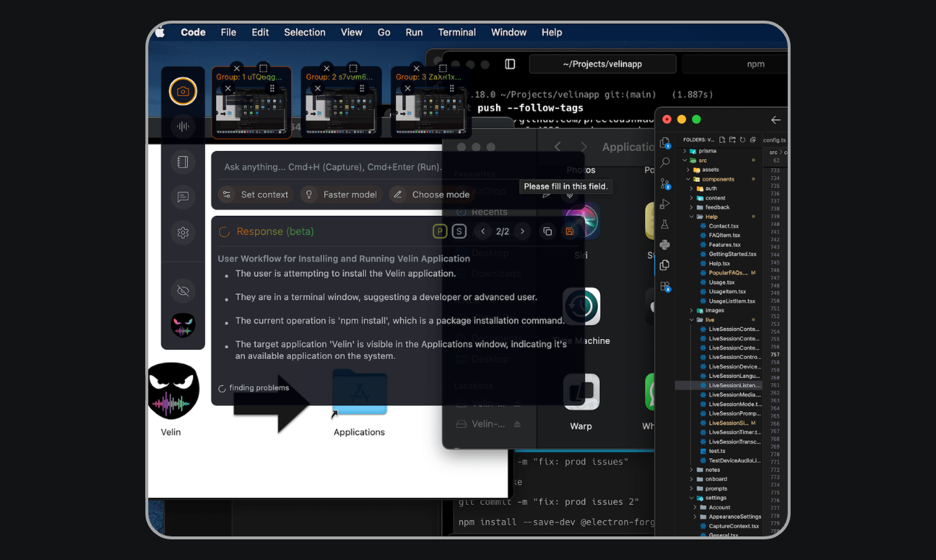The image size is (936, 560).
Task: Open Velin settings gear icon
Action: point(183,233)
